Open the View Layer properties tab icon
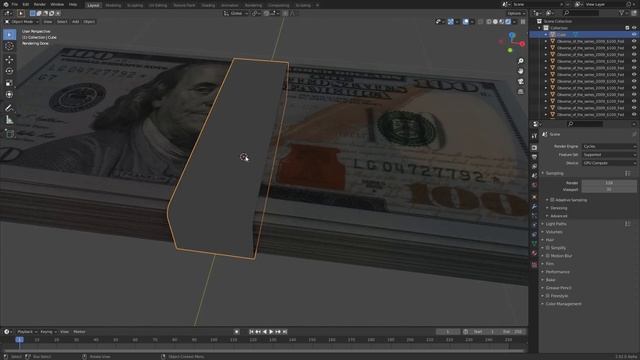Viewport: 640px width, 360px height. 534,166
